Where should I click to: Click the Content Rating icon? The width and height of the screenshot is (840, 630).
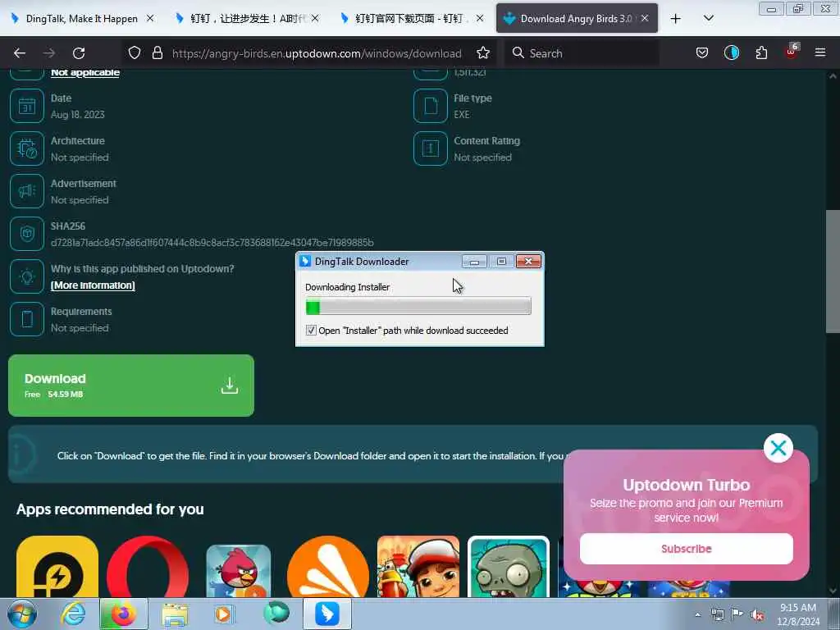coord(430,148)
